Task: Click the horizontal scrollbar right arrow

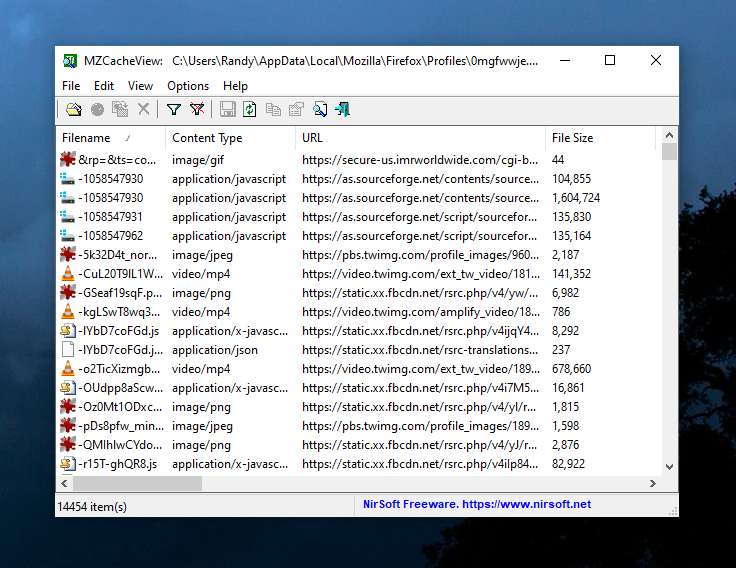Action: tap(652, 484)
